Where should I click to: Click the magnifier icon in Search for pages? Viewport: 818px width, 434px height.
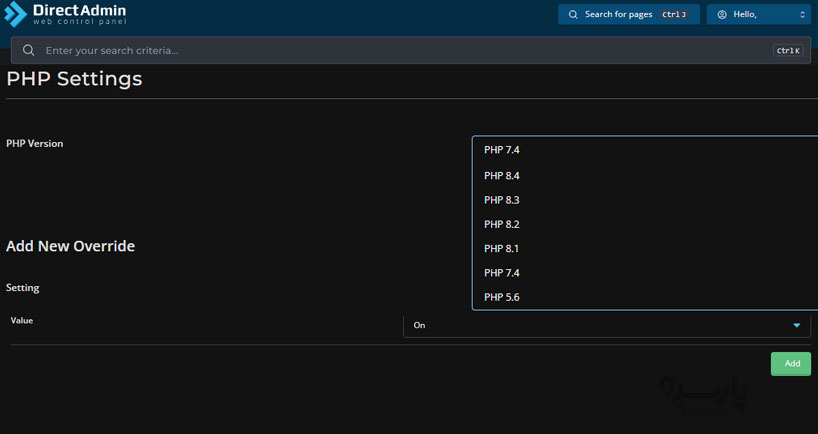(x=573, y=15)
